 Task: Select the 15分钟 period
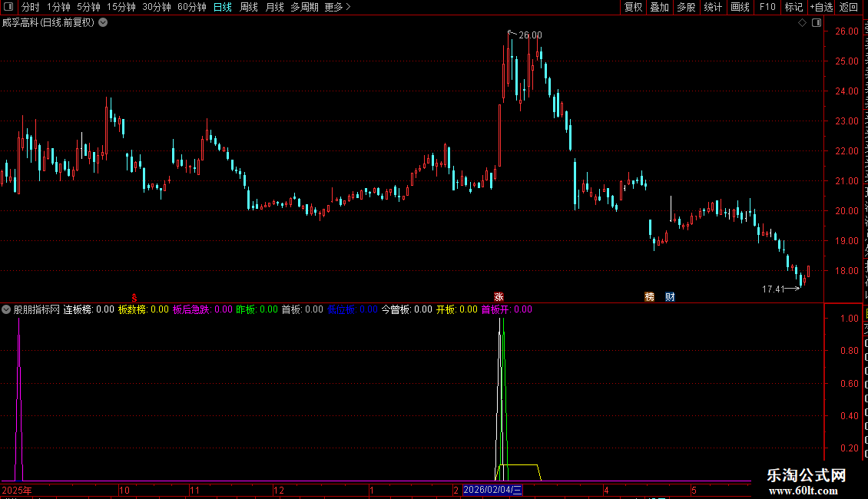121,7
